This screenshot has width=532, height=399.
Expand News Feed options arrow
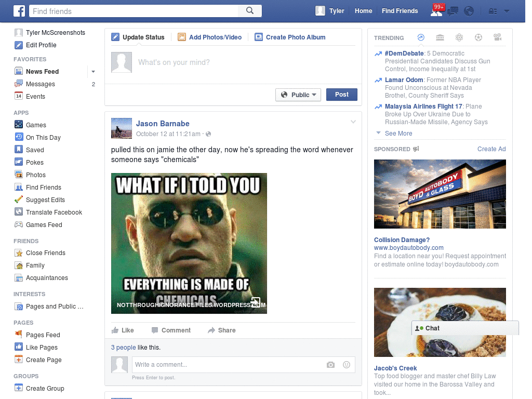click(93, 72)
